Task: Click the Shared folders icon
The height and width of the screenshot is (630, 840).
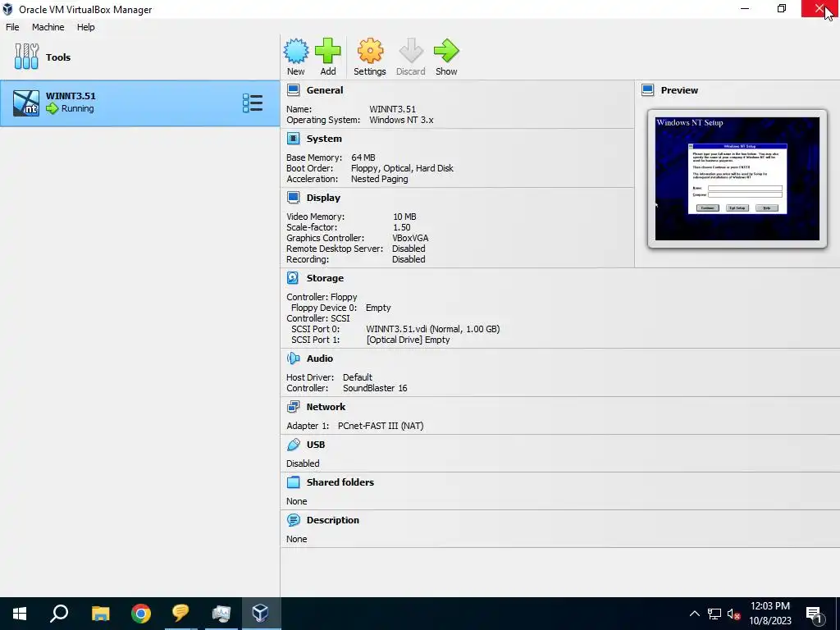Action: [294, 482]
